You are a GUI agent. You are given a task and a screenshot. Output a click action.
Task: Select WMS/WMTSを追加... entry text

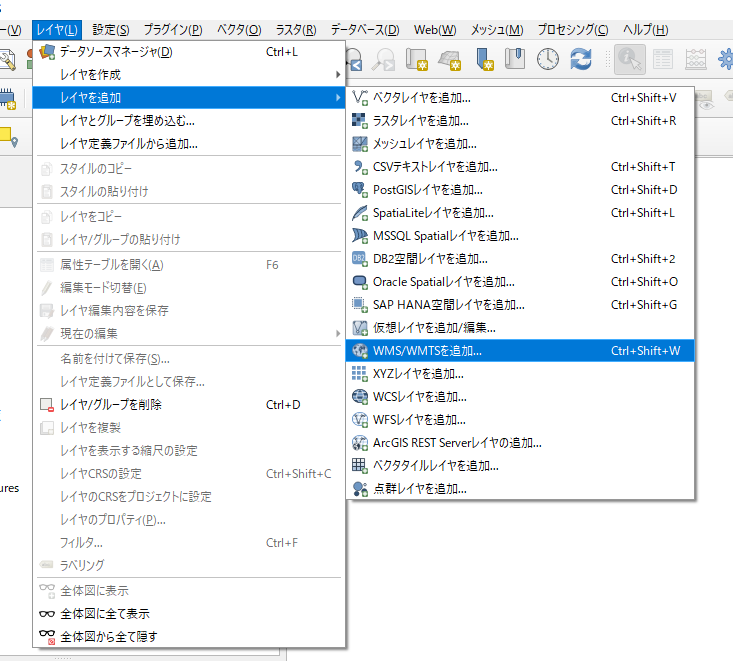(427, 351)
